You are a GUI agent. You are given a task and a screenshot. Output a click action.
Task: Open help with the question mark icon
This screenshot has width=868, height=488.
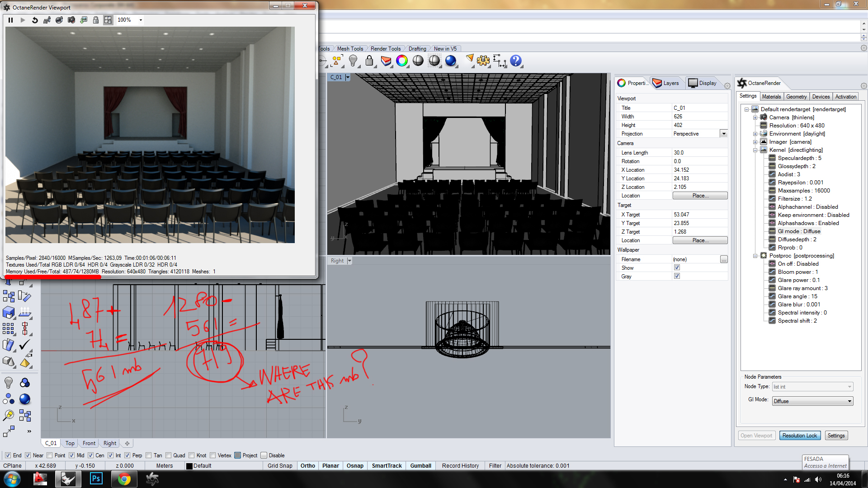pos(515,61)
